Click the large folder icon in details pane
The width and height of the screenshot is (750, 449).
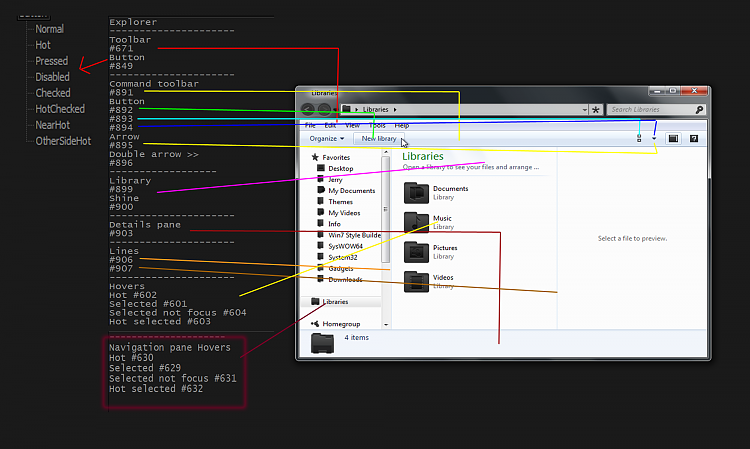322,343
